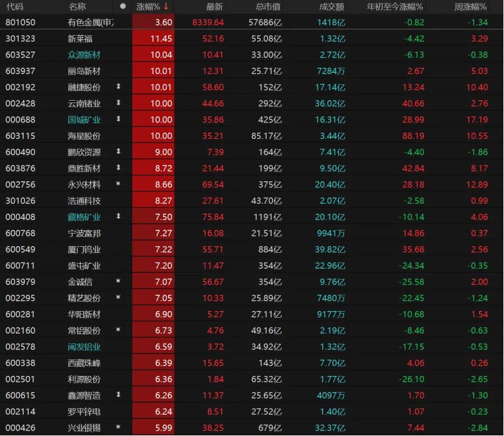Sort by the 代码 column header
Image resolution: width=504 pixels, height=436 pixels.
(x=15, y=7)
